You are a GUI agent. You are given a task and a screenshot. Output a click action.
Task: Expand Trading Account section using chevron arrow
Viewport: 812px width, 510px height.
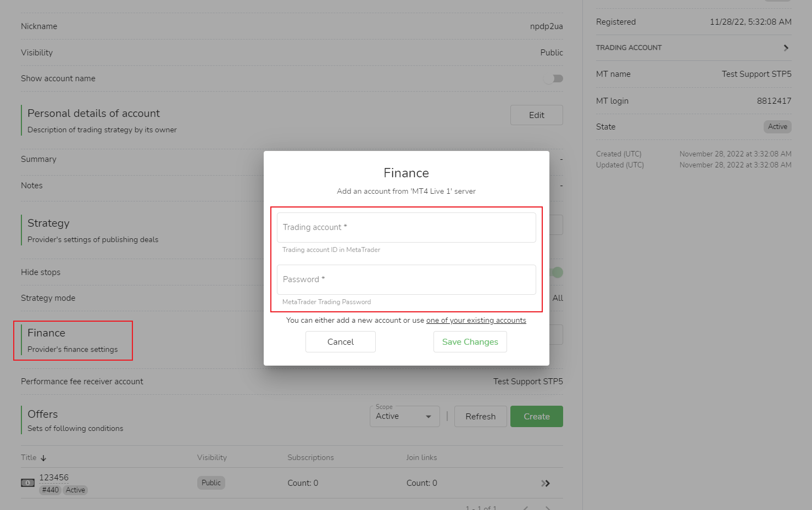[x=786, y=48]
